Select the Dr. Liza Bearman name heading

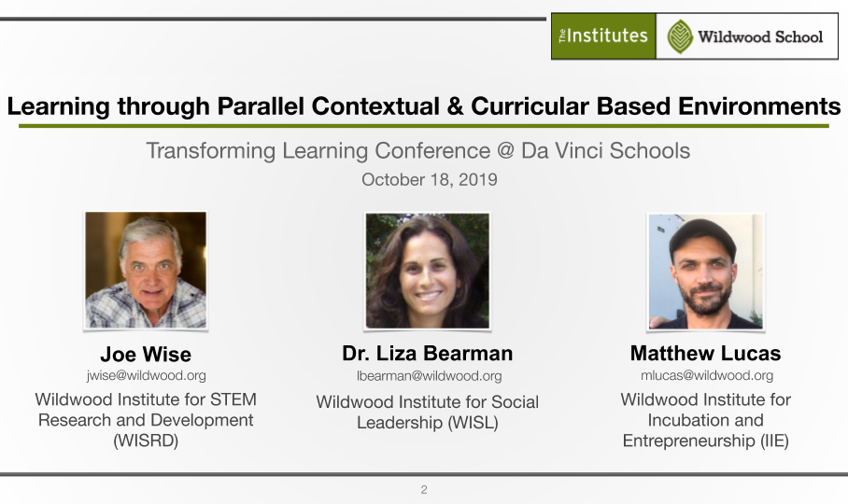(427, 354)
